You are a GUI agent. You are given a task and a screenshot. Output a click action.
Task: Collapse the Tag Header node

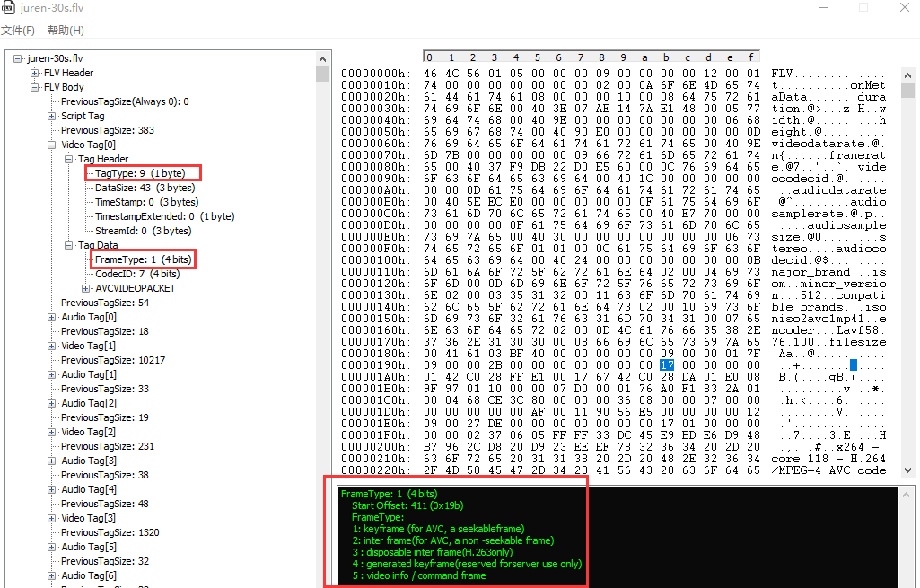69,159
